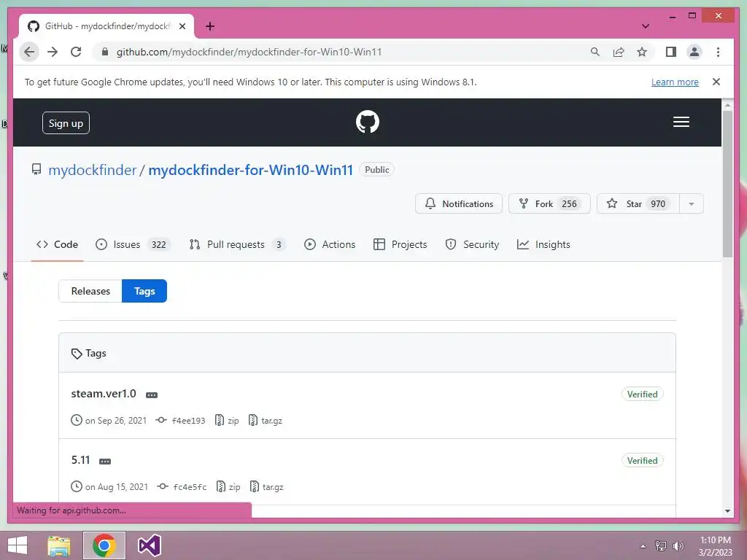Switch to the Code tab
This screenshot has height=560, width=747.
pyautogui.click(x=57, y=245)
